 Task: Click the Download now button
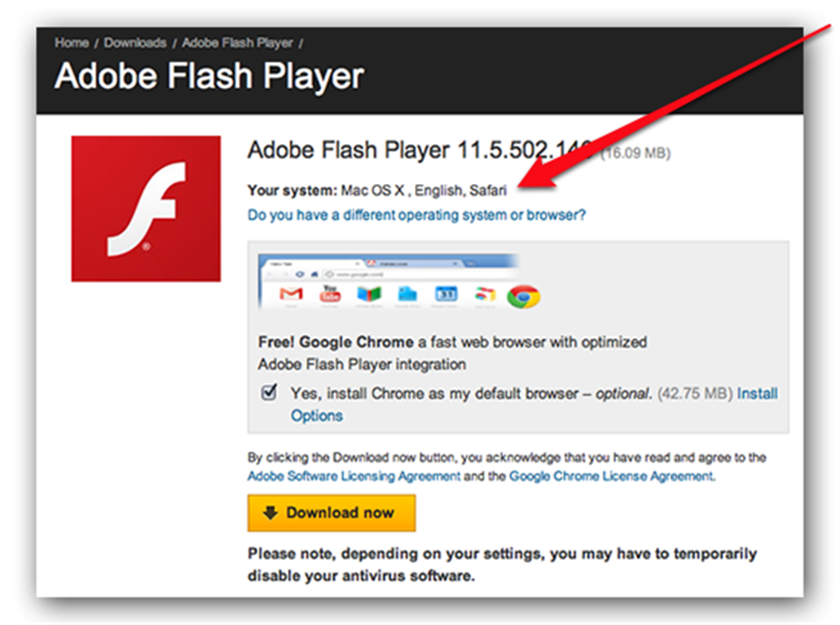(332, 513)
